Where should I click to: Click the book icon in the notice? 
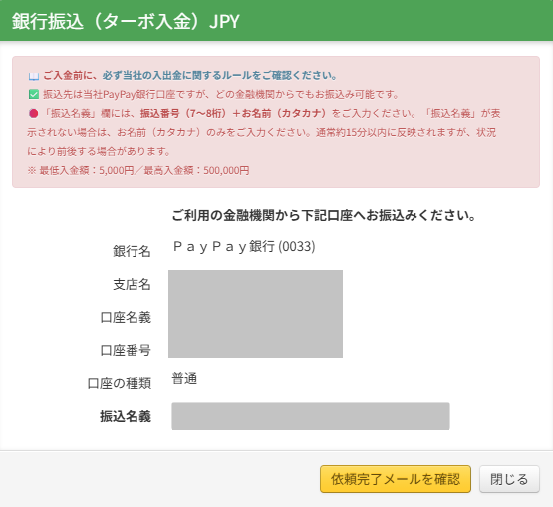(x=34, y=76)
